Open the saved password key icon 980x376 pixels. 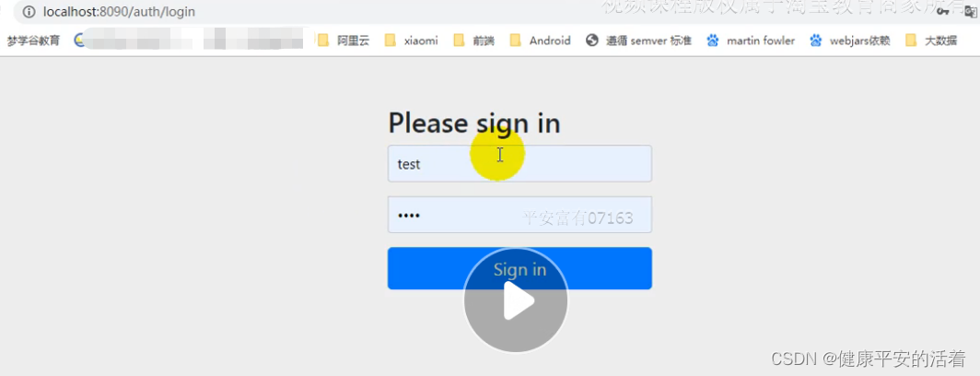(x=943, y=11)
